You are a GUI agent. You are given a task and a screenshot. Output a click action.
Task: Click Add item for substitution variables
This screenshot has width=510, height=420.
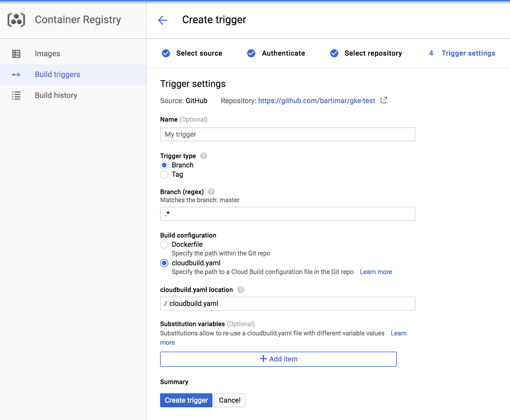(x=278, y=359)
